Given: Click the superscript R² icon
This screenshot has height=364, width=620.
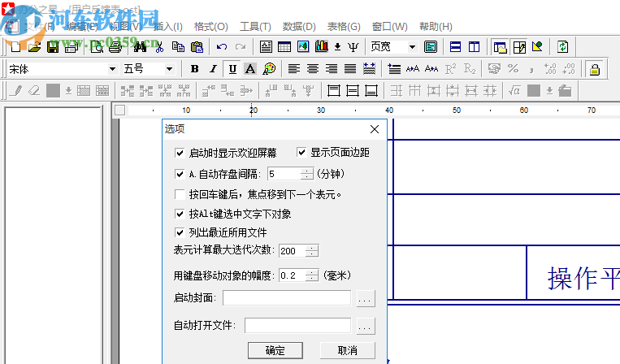Looking at the screenshot, I should pos(450,69).
